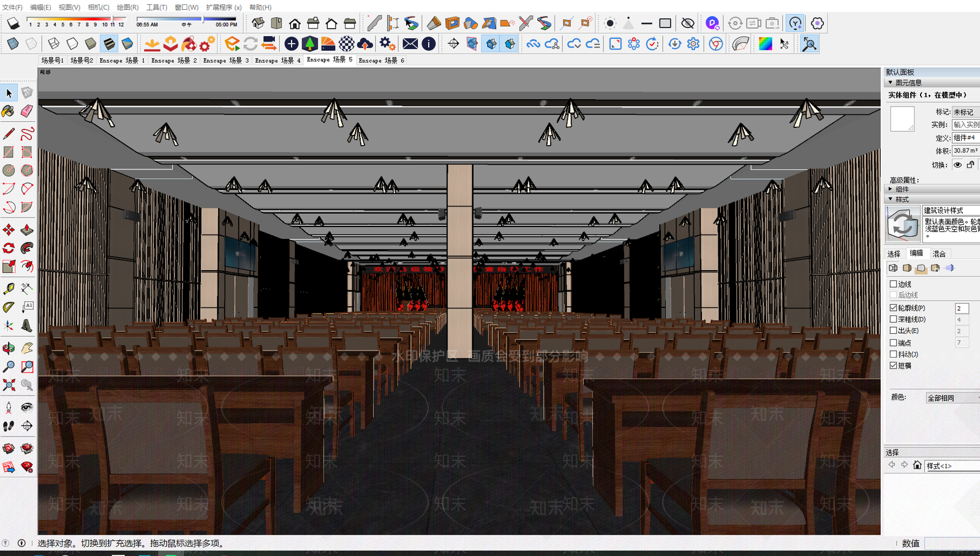Viewport: 980px width, 556px height.
Task: Open the 绘图(R) draw menu
Action: [x=127, y=7]
